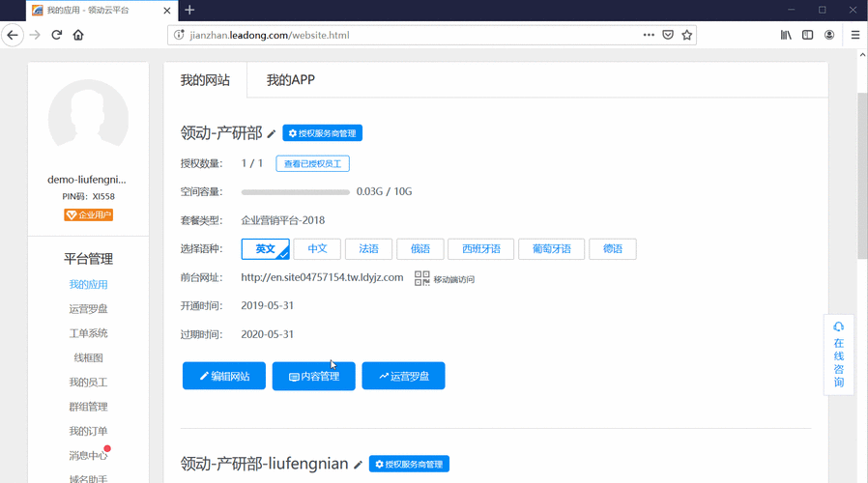Image resolution: width=868 pixels, height=483 pixels.
Task: Click the 空间容量 progress bar
Action: pyautogui.click(x=296, y=192)
